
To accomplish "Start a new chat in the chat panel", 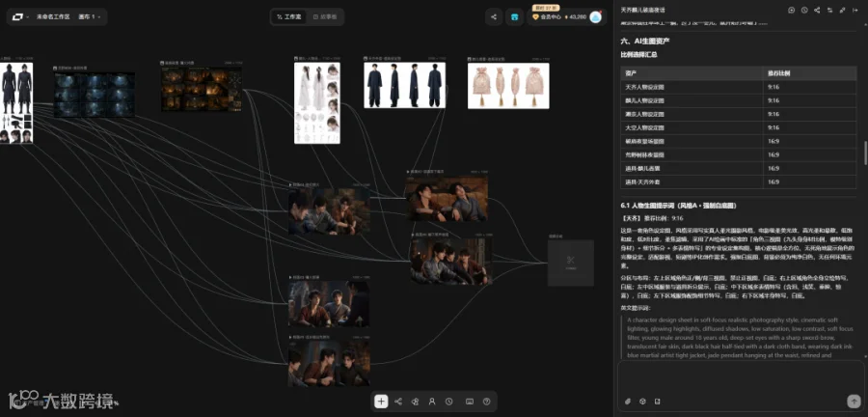I will [x=792, y=10].
